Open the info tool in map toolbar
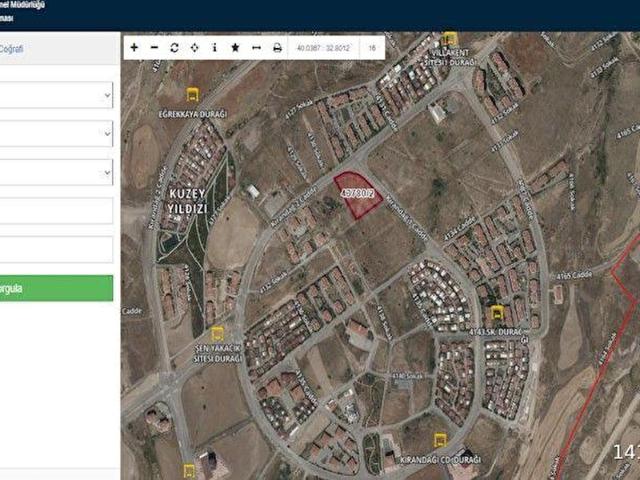The image size is (640, 480). click(215, 47)
